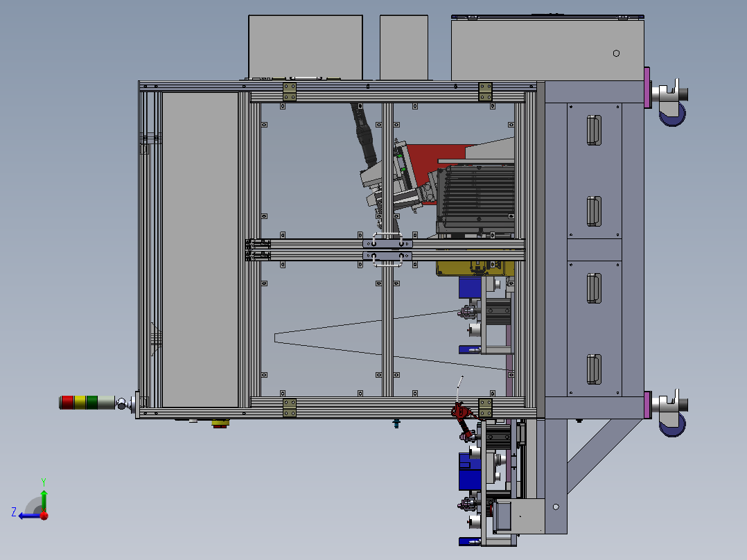
Task: Click the green Y axis of the orientation triad
Action: click(x=44, y=498)
